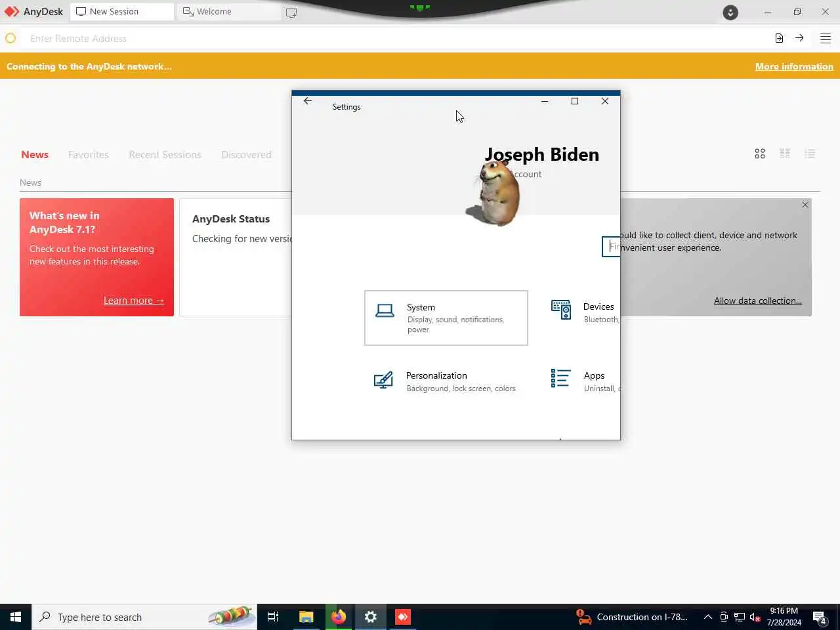Show hidden system tray icons
Screen dimensions: 840x630
click(708, 617)
